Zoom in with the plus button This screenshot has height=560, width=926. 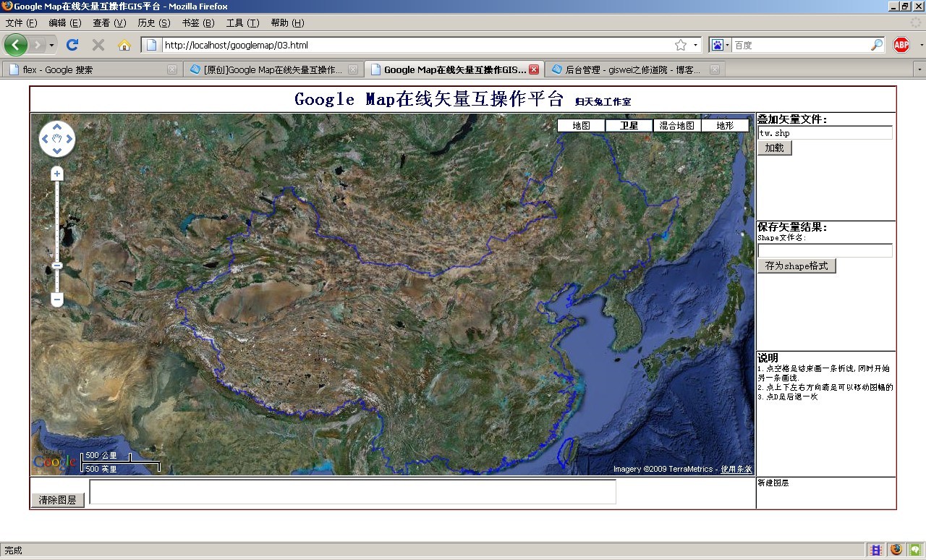pos(57,174)
